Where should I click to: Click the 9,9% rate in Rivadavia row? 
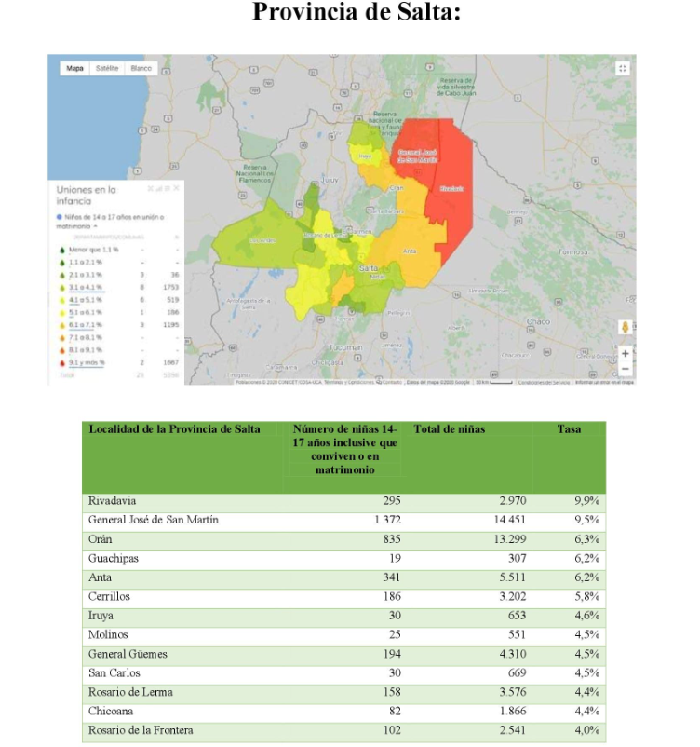tap(586, 501)
